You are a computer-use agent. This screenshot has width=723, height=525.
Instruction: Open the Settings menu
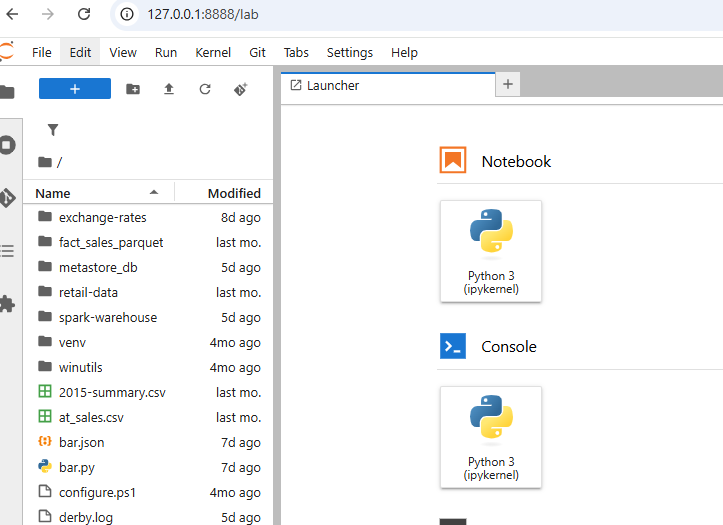point(350,53)
